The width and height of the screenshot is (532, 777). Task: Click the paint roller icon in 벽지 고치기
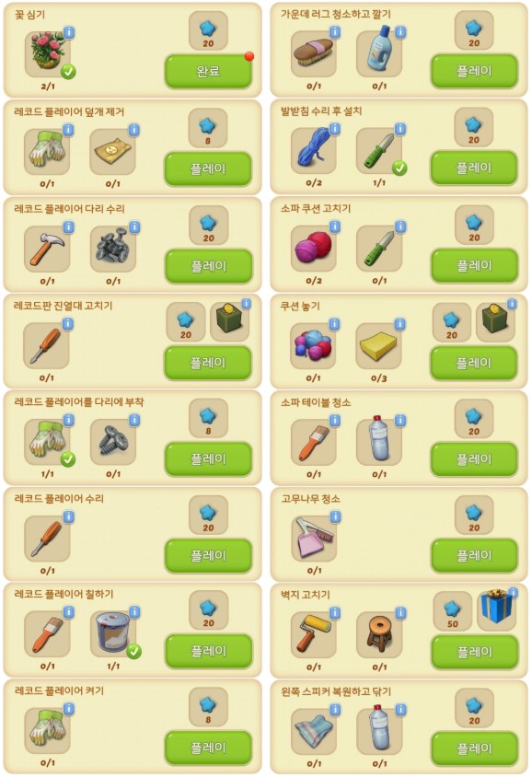point(314,635)
